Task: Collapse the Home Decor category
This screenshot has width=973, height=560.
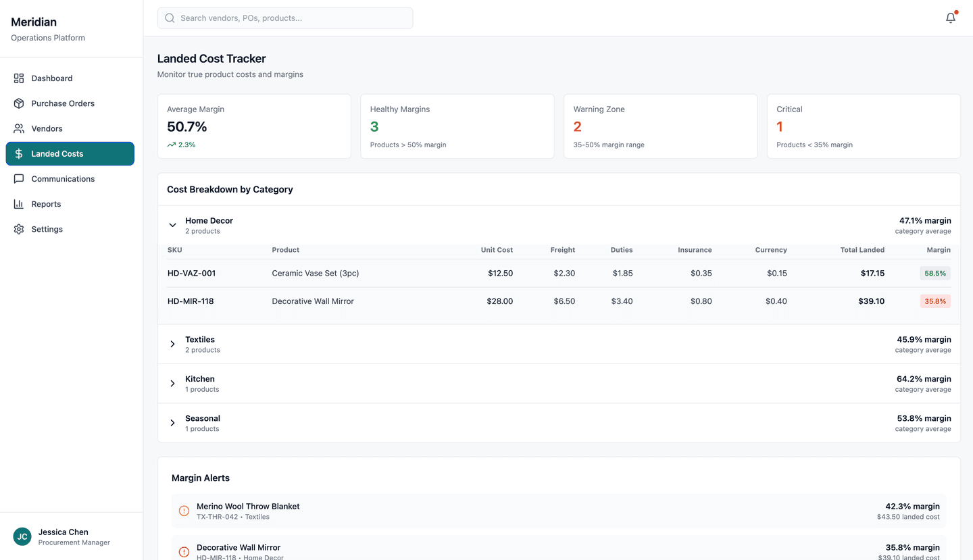Action: (172, 224)
